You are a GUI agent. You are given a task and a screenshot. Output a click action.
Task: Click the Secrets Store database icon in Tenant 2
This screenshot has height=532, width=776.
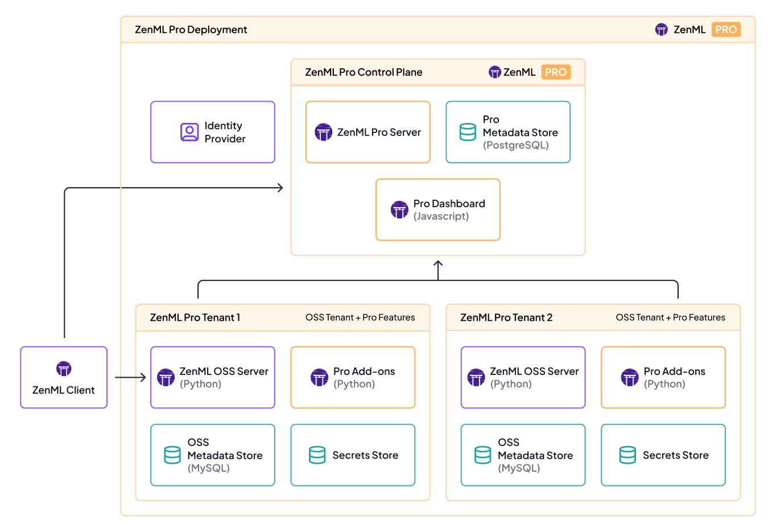[x=628, y=455]
